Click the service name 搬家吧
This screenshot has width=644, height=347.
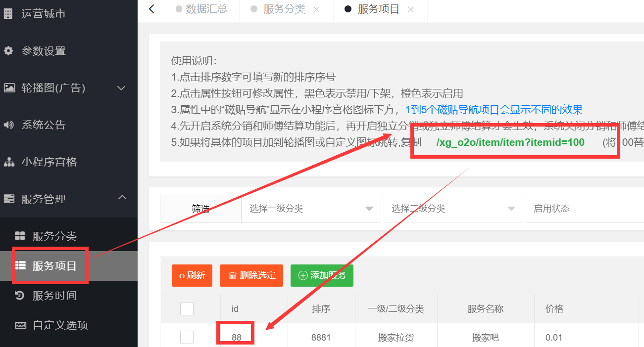pyautogui.click(x=486, y=338)
